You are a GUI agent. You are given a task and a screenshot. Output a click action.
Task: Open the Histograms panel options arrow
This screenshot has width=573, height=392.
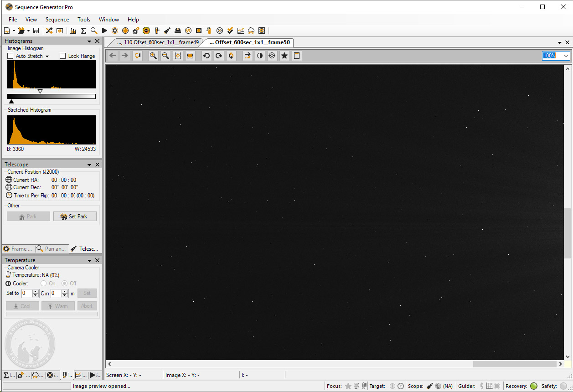(89, 41)
